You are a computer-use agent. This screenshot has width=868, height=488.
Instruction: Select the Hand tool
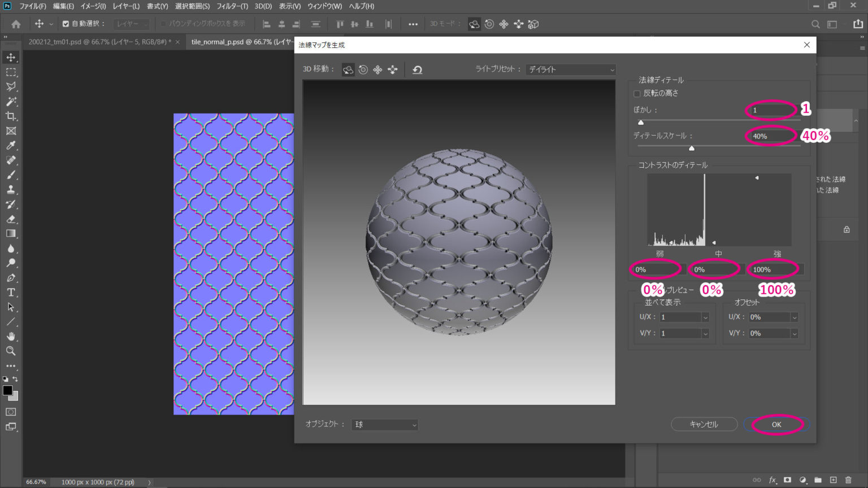point(11,337)
